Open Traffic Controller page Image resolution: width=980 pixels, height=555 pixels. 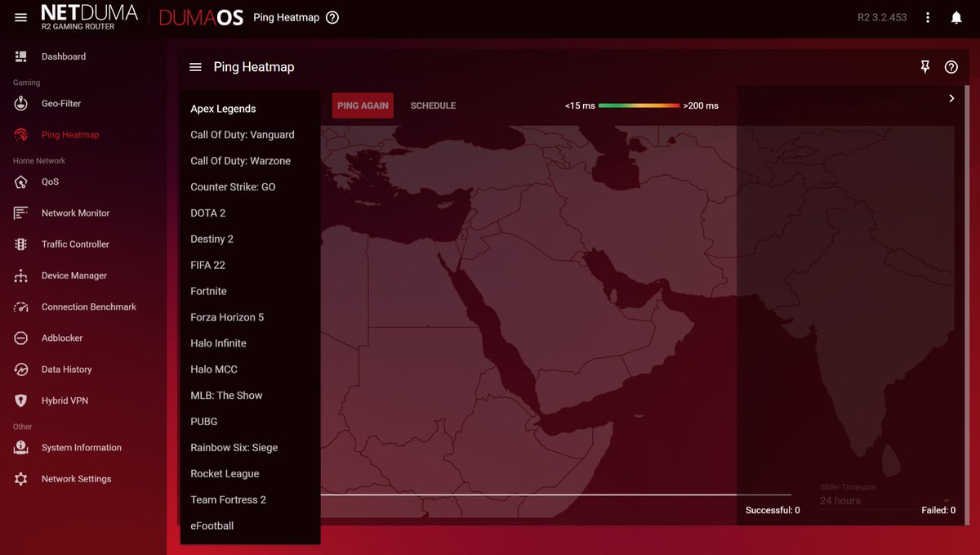pos(75,244)
